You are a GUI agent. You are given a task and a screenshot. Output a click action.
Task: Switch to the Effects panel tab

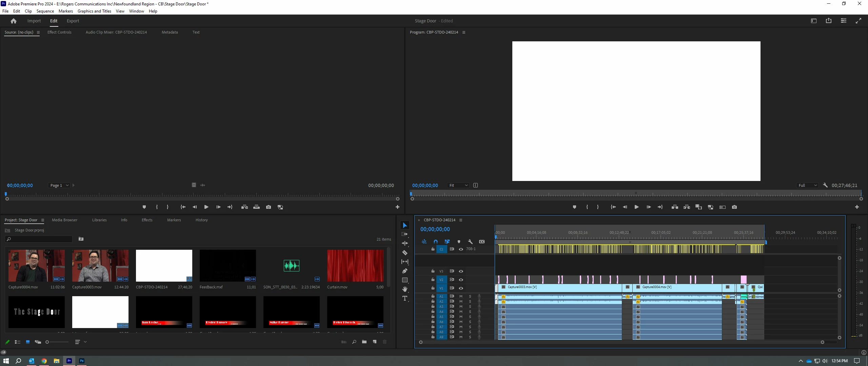147,220
